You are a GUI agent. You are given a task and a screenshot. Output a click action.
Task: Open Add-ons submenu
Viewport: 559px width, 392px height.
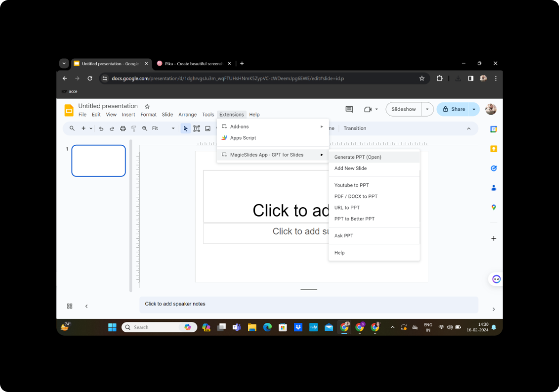pos(273,126)
